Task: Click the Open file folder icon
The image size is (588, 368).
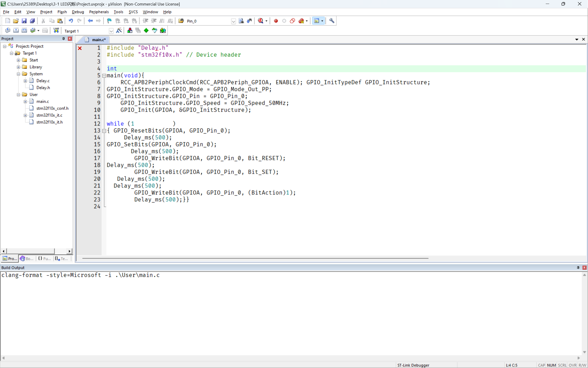Action: [x=16, y=21]
